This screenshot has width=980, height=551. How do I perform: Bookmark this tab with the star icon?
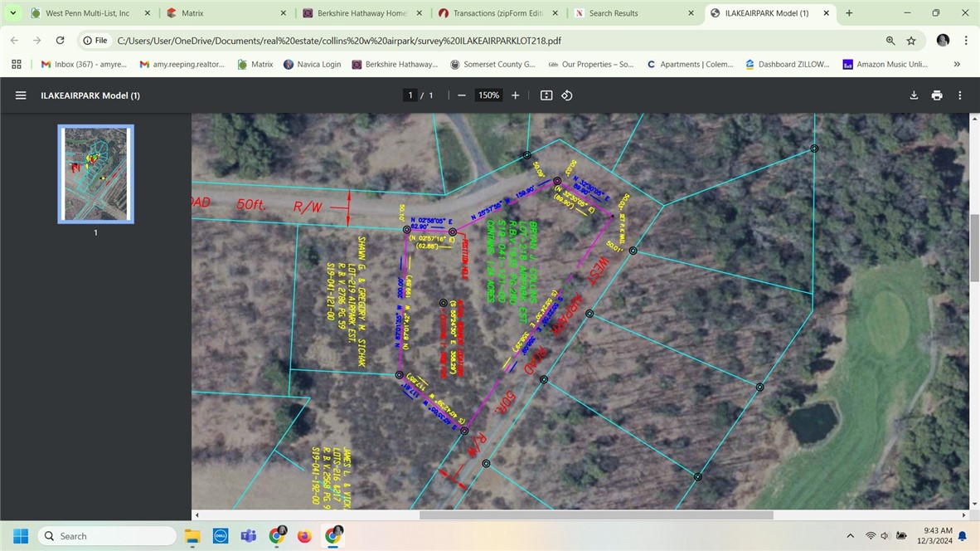tap(911, 41)
